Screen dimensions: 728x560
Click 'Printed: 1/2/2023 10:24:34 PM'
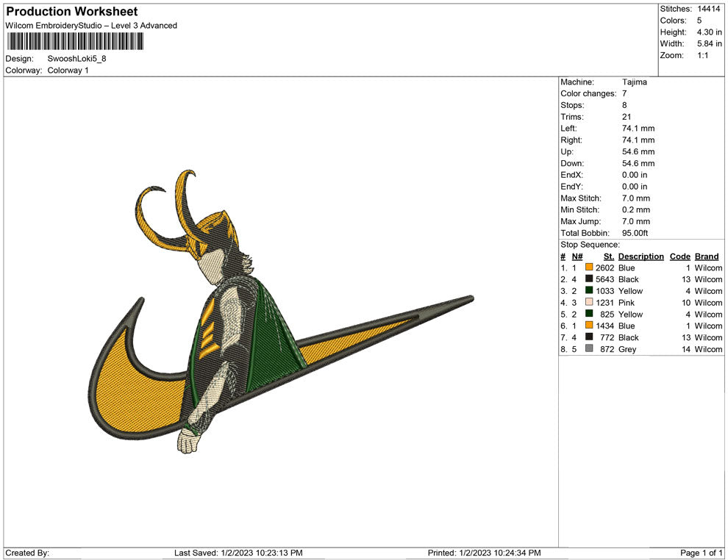pyautogui.click(x=485, y=553)
